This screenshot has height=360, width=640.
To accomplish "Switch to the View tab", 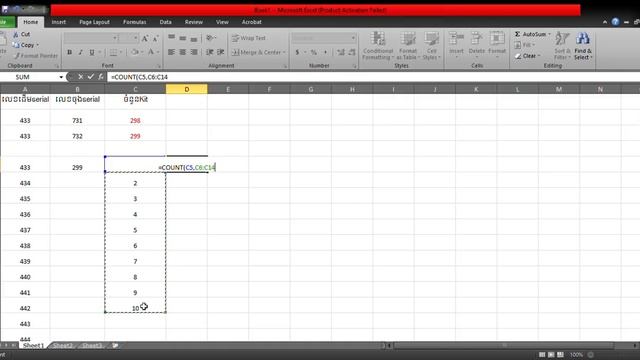I will 222,22.
